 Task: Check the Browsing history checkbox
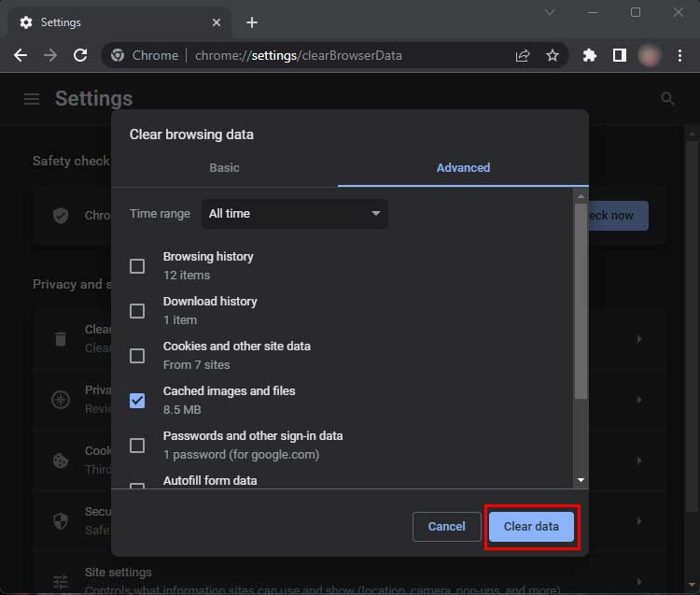pos(137,266)
